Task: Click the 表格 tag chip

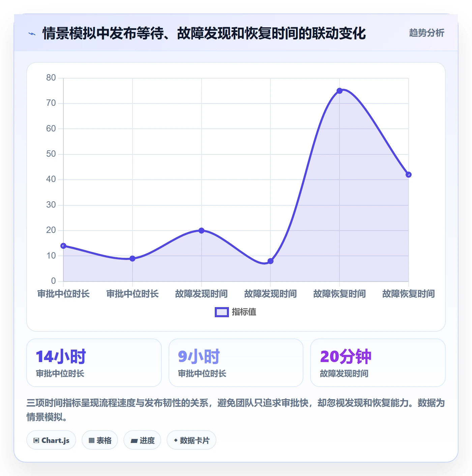Action: click(x=100, y=440)
